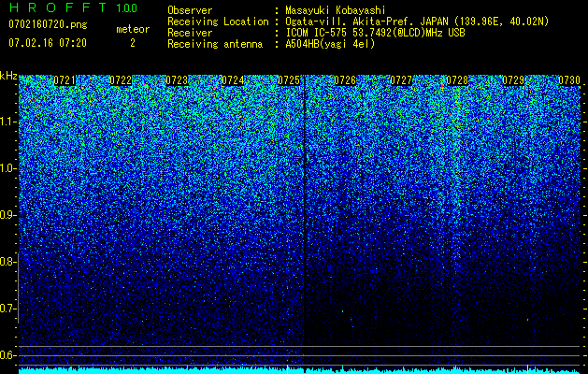588x374 pixels.
Task: Click the antenna A504HB(yagi 4el) text
Action: (x=330, y=44)
